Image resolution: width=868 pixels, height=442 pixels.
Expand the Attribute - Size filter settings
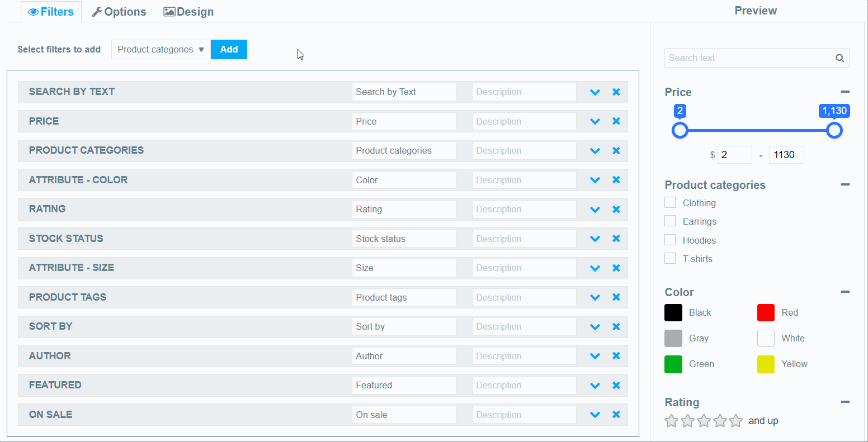(595, 268)
